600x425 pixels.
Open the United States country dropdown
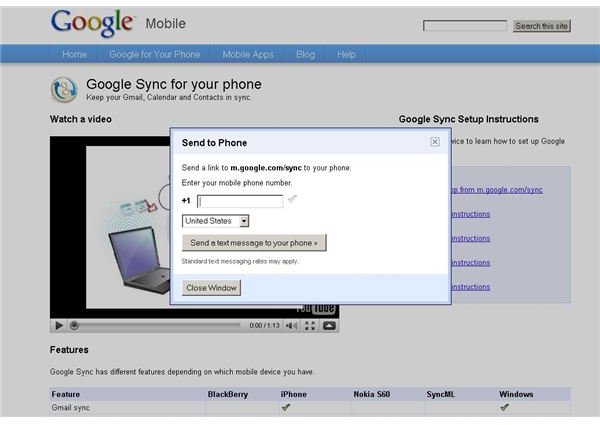pos(215,221)
